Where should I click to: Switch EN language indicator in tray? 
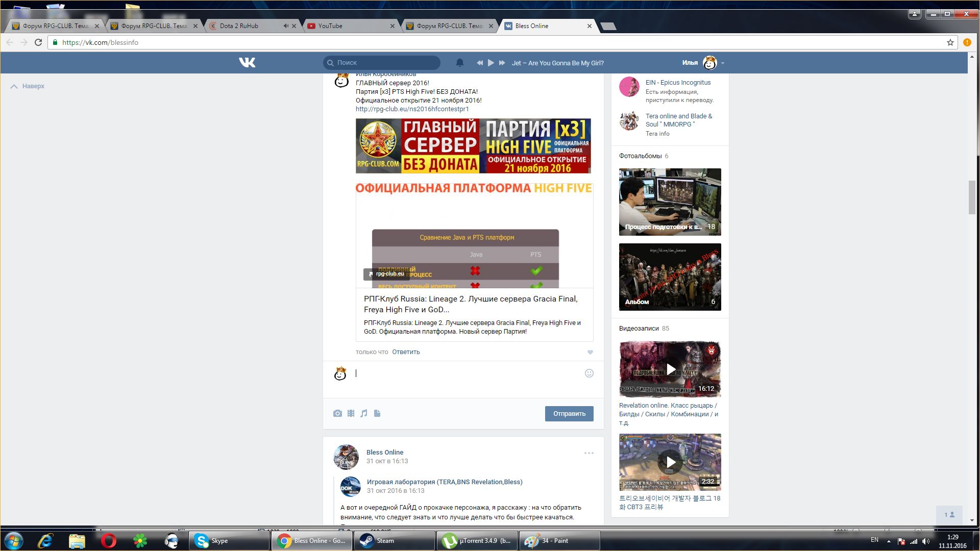click(874, 540)
